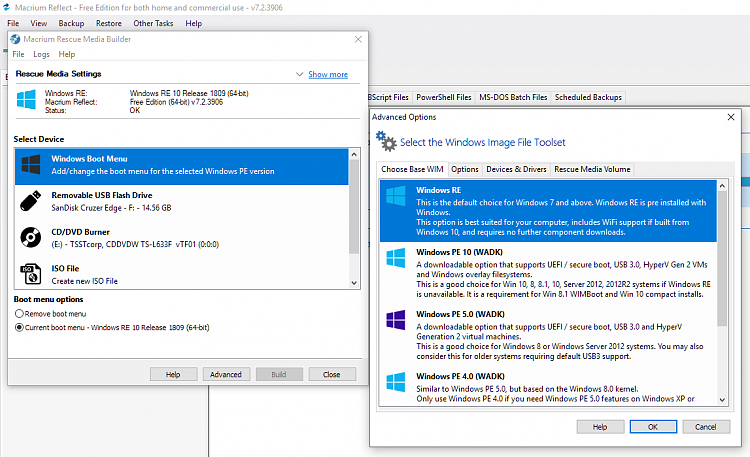The width and height of the screenshot is (750, 457).
Task: Click the Base WIM list scrollbar thumb
Action: tap(722, 258)
